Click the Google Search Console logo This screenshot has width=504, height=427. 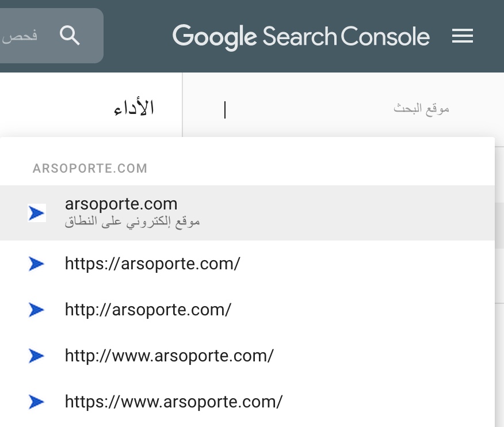(x=301, y=37)
